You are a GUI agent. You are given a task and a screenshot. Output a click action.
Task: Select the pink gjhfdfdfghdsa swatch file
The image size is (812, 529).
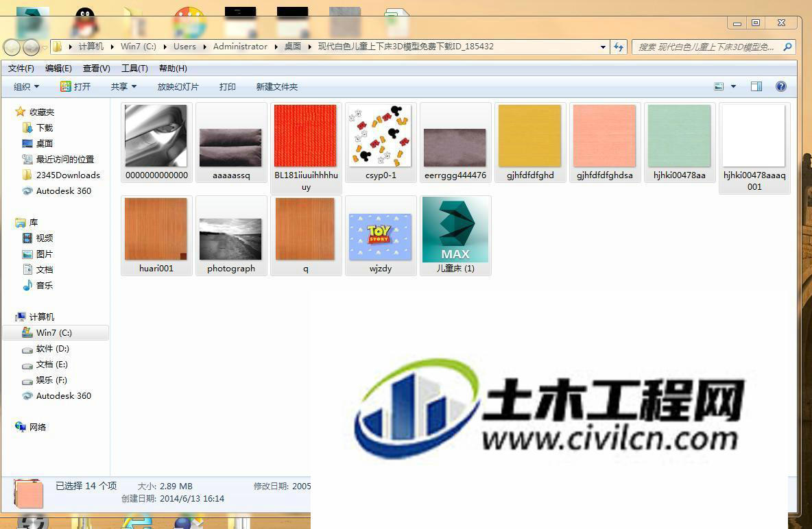[x=604, y=143]
